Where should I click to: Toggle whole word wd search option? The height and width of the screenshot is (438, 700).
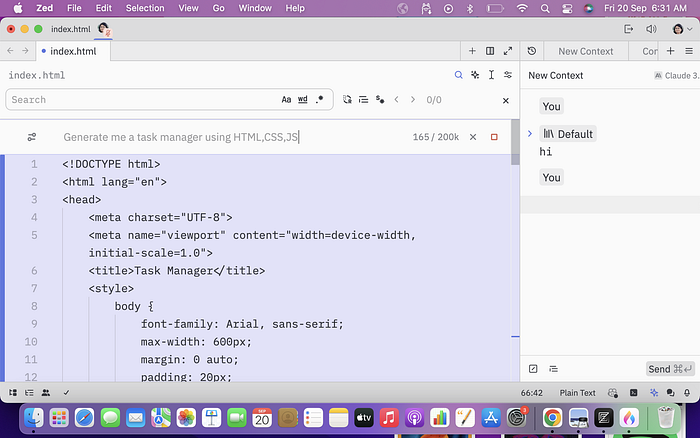click(303, 100)
